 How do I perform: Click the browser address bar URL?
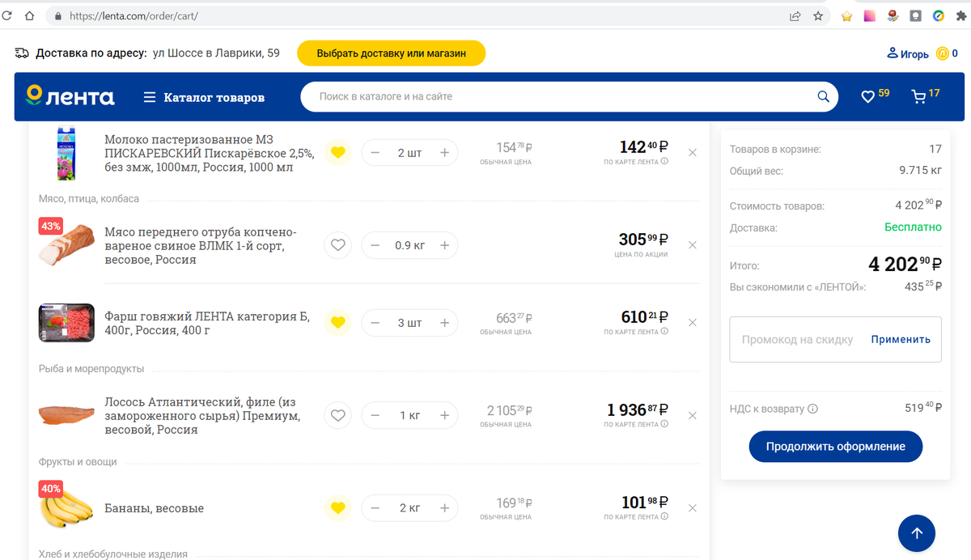click(134, 15)
